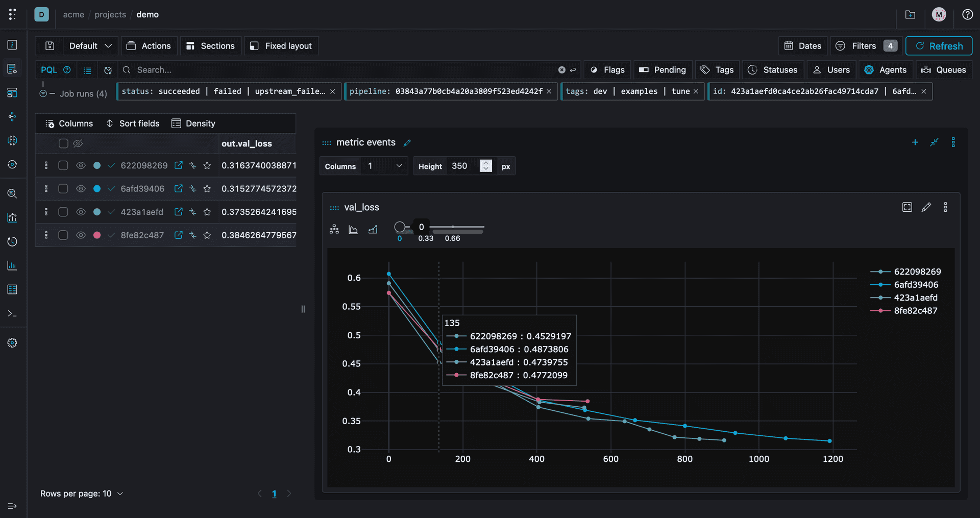Open run 622098269 in a new tab
The image size is (980, 518).
point(178,165)
